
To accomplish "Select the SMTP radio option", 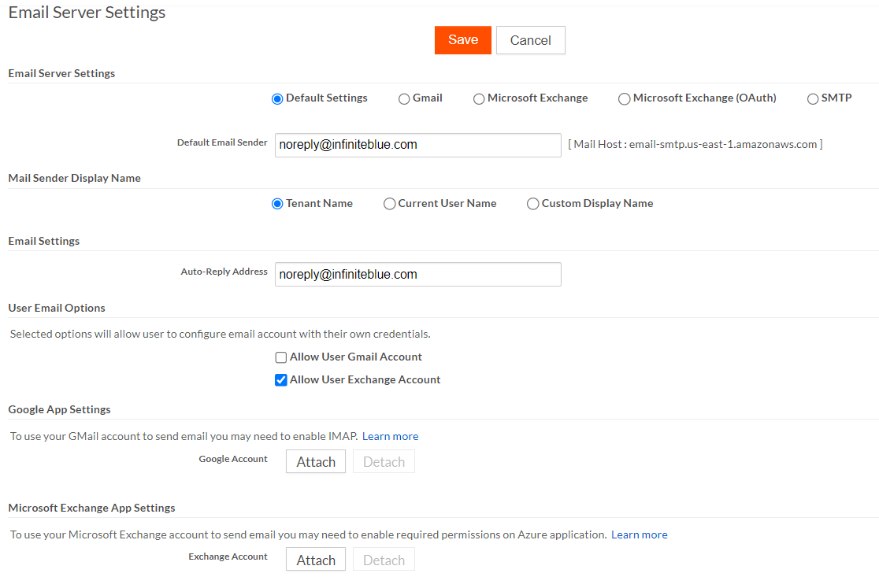I will tap(812, 99).
